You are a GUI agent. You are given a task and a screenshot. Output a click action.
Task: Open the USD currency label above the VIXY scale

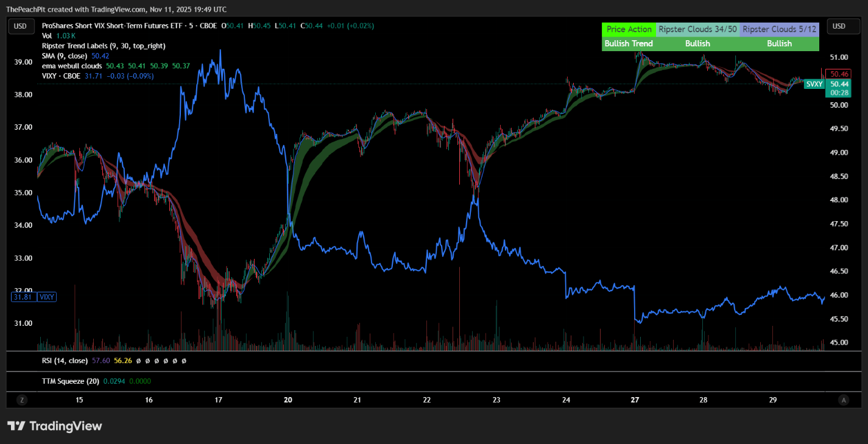pos(21,26)
